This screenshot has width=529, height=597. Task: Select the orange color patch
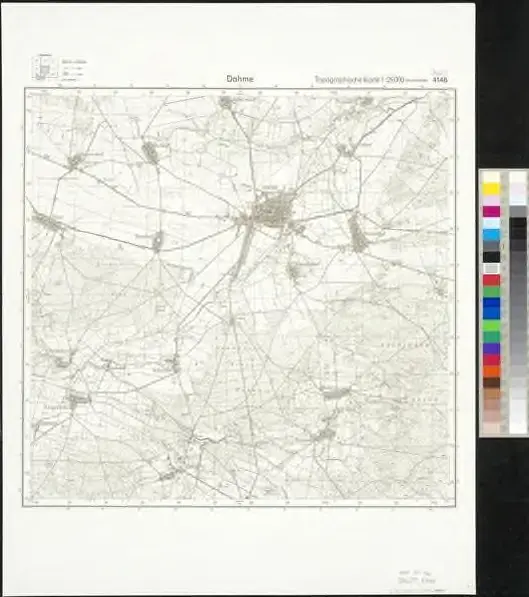491,371
